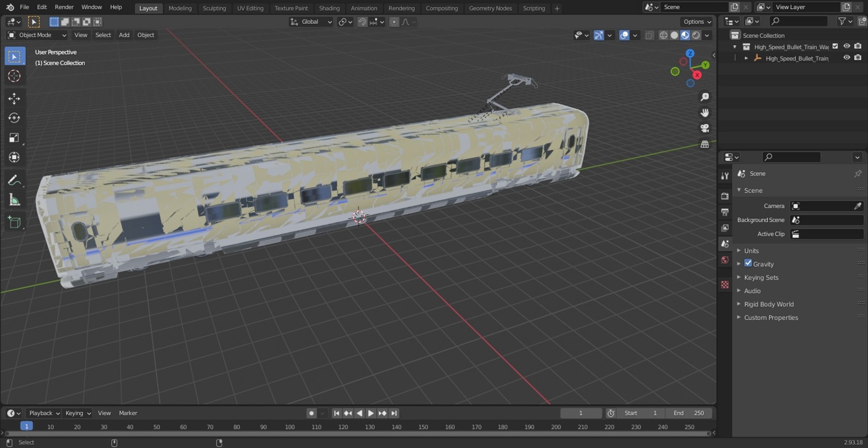Click the camera eyedropper icon
The height and width of the screenshot is (448, 868).
click(858, 206)
